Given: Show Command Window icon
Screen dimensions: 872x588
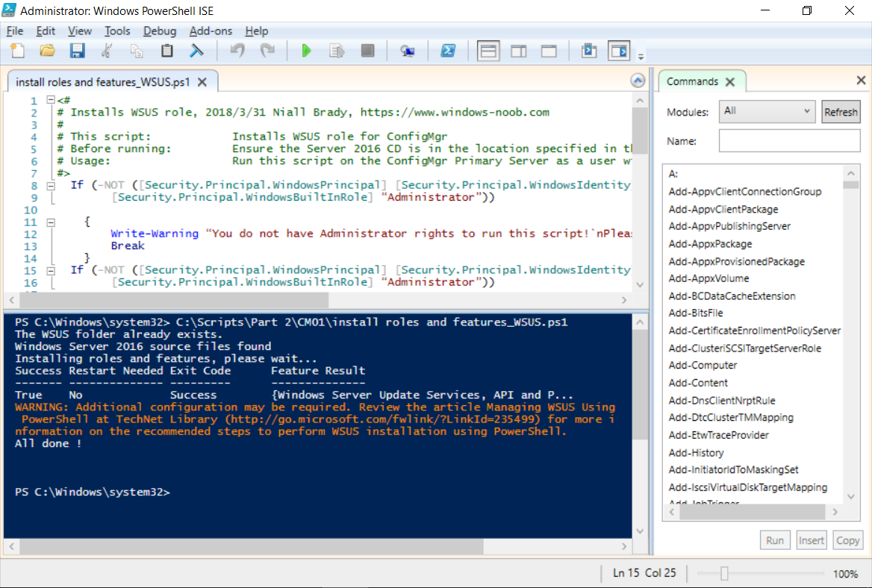Looking at the screenshot, I should tap(589, 51).
